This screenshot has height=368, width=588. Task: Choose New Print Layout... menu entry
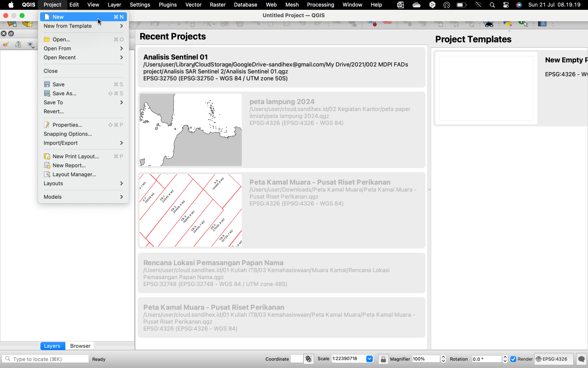(x=83, y=156)
